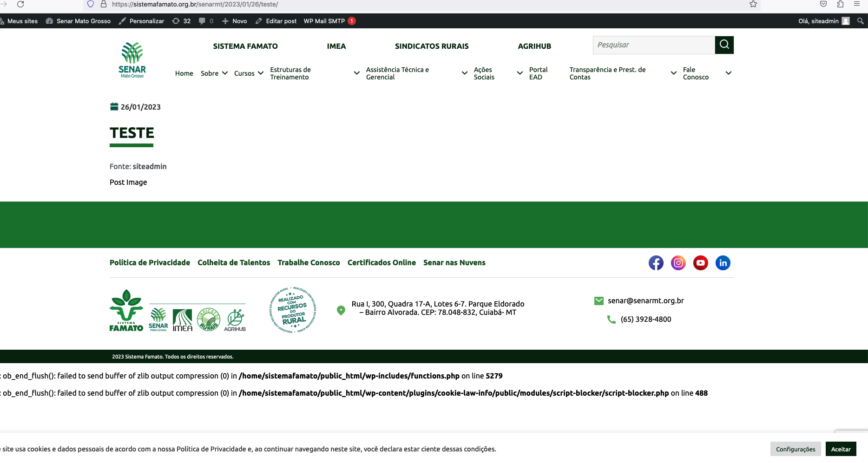Open cookie Configurações button
868x463 pixels.
coord(796,449)
